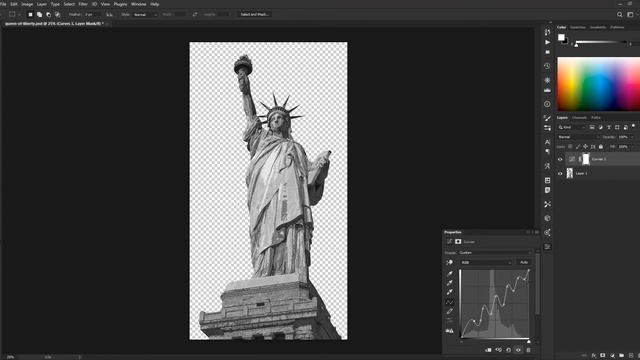Open the crossed tools icon in dock
This screenshot has height=360, width=640.
pos(547,204)
